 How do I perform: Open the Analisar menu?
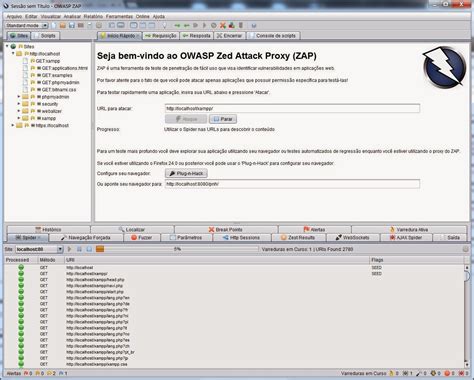(72, 16)
